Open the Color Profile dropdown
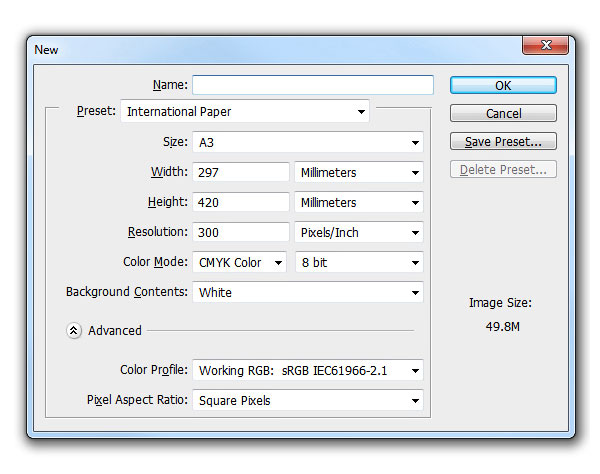This screenshot has height=474, width=600. (308, 370)
